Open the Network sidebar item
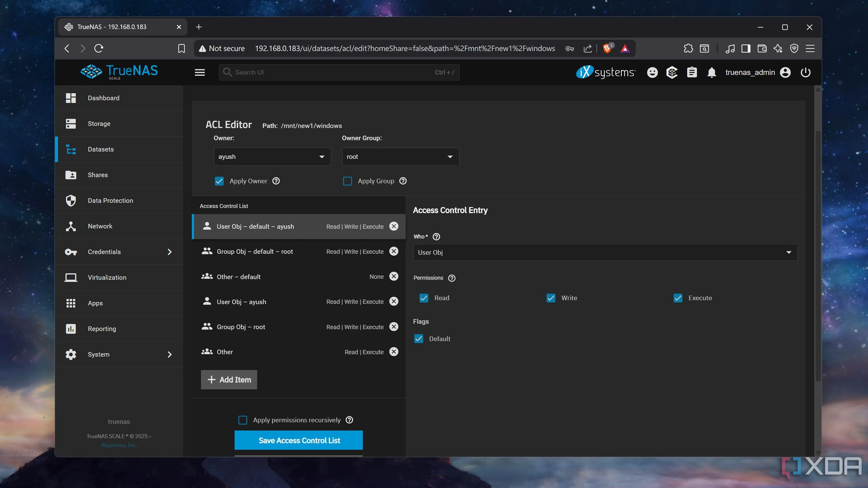This screenshot has height=488, width=868. 119,226
